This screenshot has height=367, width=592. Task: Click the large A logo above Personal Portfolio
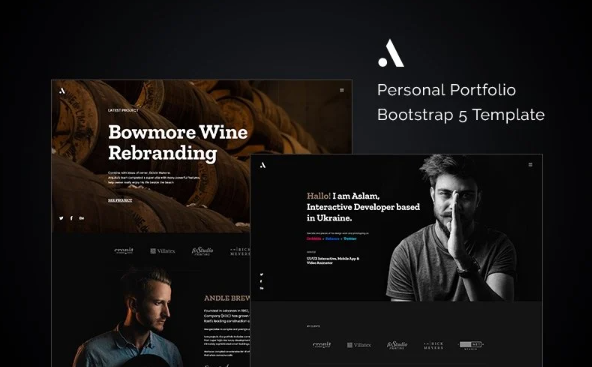tap(391, 53)
